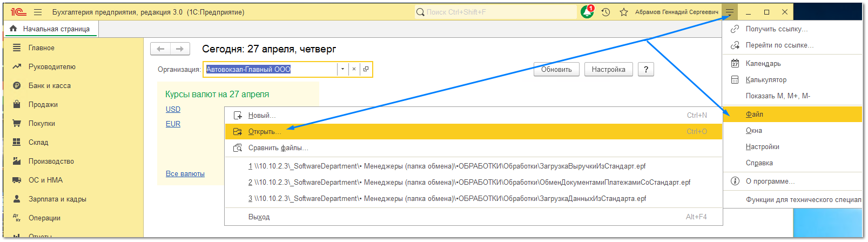
Task: Switch to the Home page tab
Action: 56,29
